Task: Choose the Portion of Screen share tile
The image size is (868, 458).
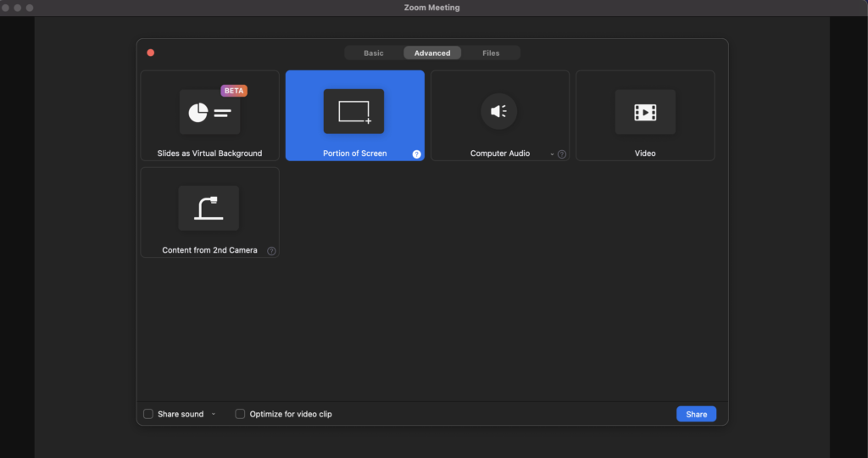Action: coord(355,115)
